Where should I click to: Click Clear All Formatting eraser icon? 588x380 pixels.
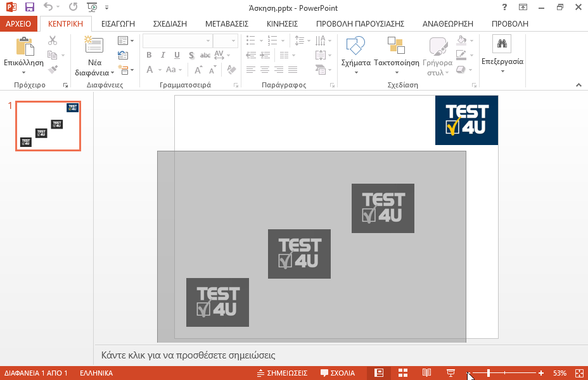(x=231, y=70)
